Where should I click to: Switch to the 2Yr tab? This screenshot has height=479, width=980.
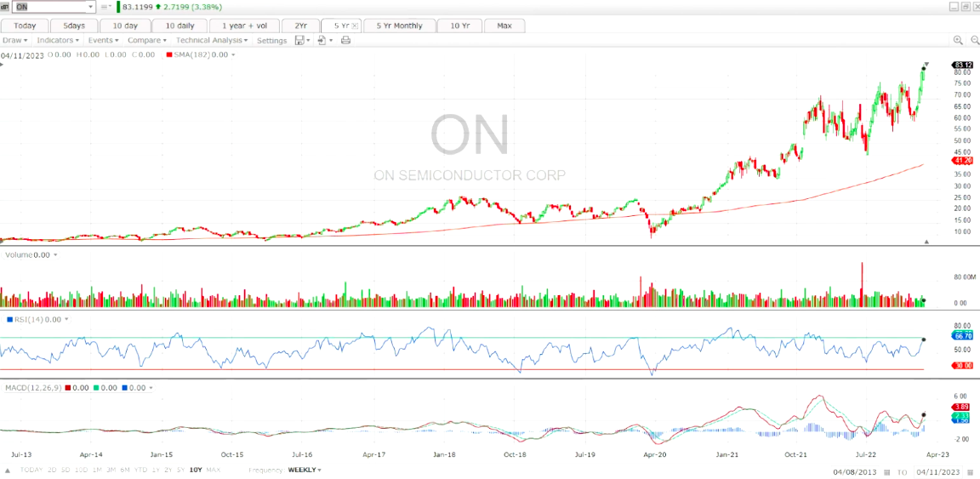[299, 26]
